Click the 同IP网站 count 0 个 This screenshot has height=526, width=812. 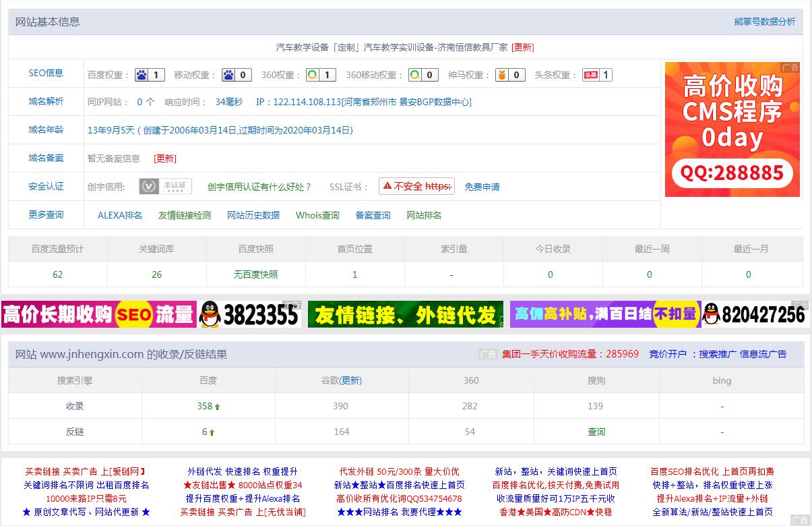point(146,102)
